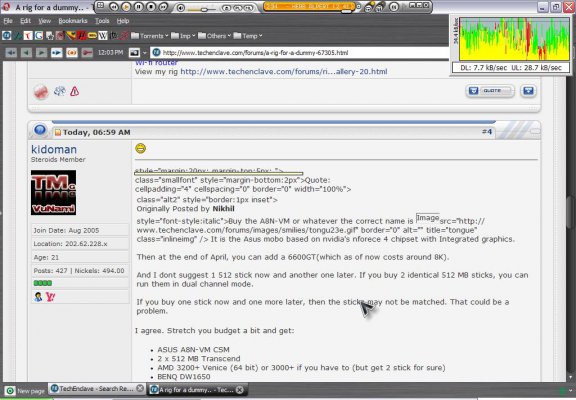576x400 pixels.
Task: Click the Quote button on the post
Action: coord(490,91)
